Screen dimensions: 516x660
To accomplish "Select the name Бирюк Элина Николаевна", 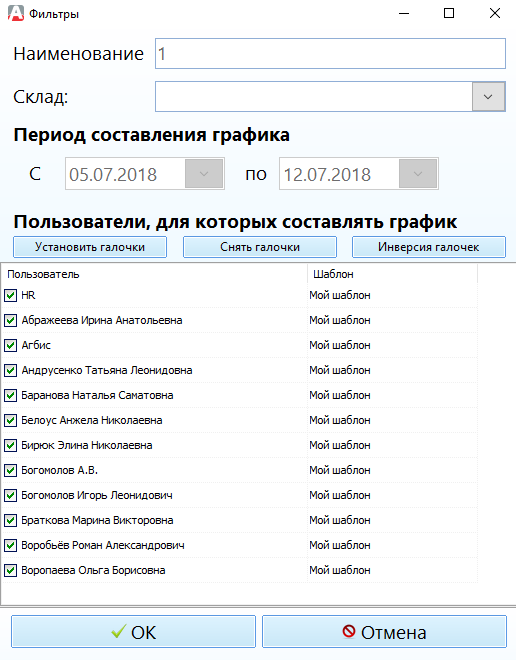I will [x=87, y=445].
